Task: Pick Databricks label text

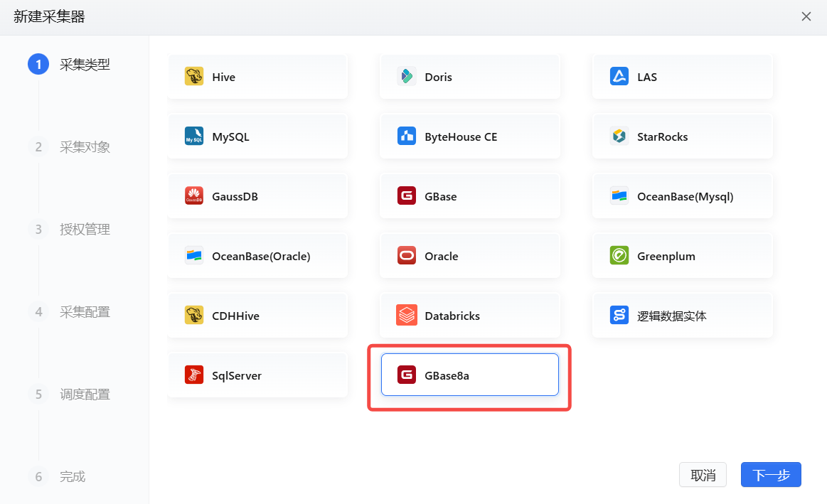Action: [x=452, y=316]
